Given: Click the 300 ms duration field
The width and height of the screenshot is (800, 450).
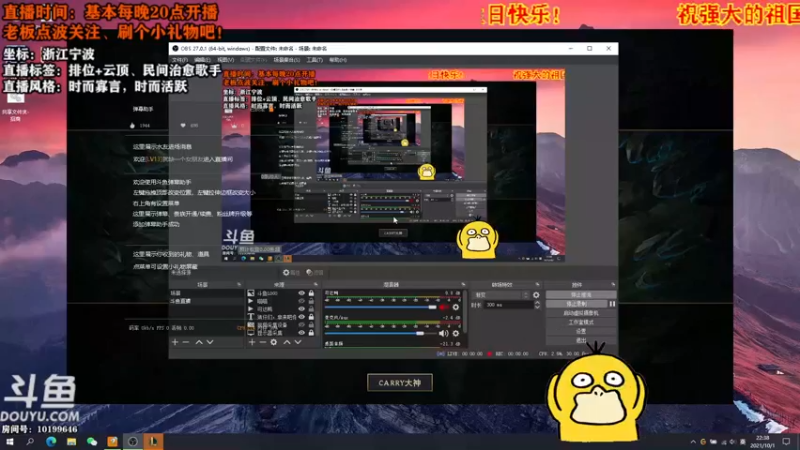Looking at the screenshot, I should coord(509,305).
